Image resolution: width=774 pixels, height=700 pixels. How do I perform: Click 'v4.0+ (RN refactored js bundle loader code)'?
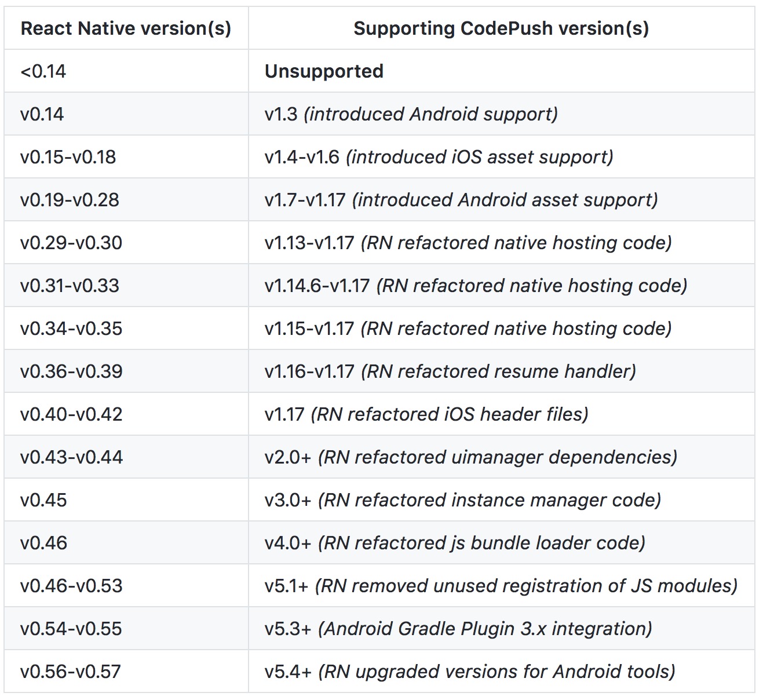[502, 542]
